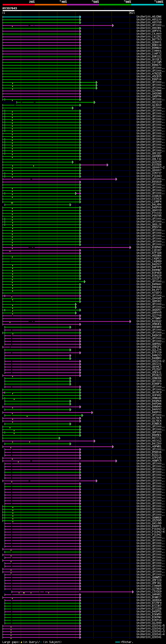The height and width of the screenshot is (644, 166).
Task: Click the magenta arrowhead of B3S5D8 alignment
Action: point(107,165)
